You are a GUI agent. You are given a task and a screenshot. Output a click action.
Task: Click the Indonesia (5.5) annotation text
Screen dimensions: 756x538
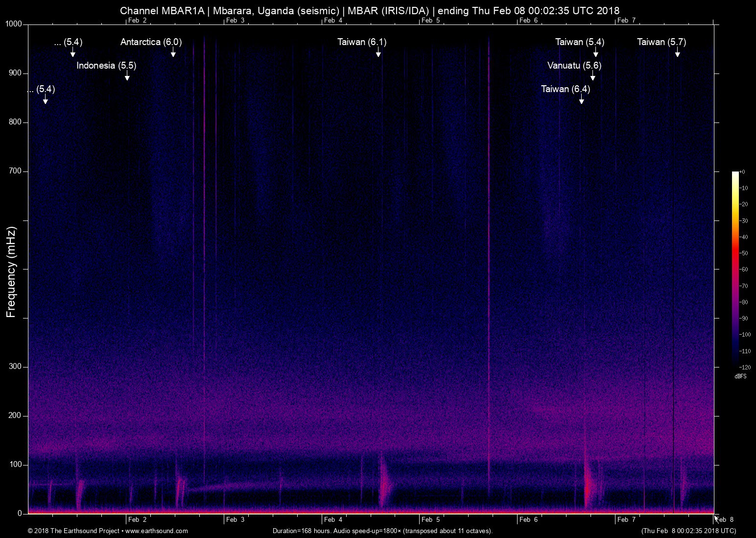[106, 66]
